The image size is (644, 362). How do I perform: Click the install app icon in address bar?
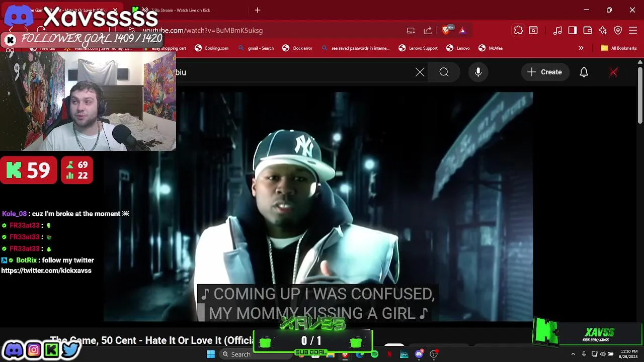point(411,30)
